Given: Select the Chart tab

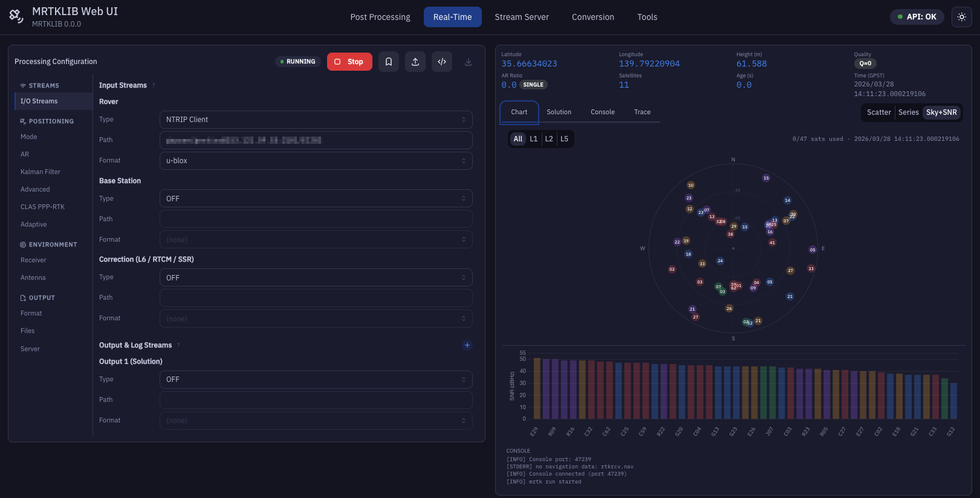Looking at the screenshot, I should 519,112.
